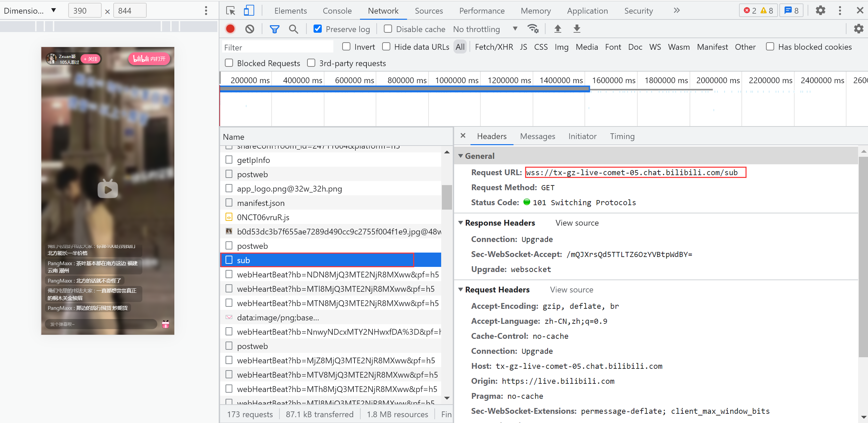868x423 pixels.
Task: Open the Initiator tab
Action: (582, 136)
